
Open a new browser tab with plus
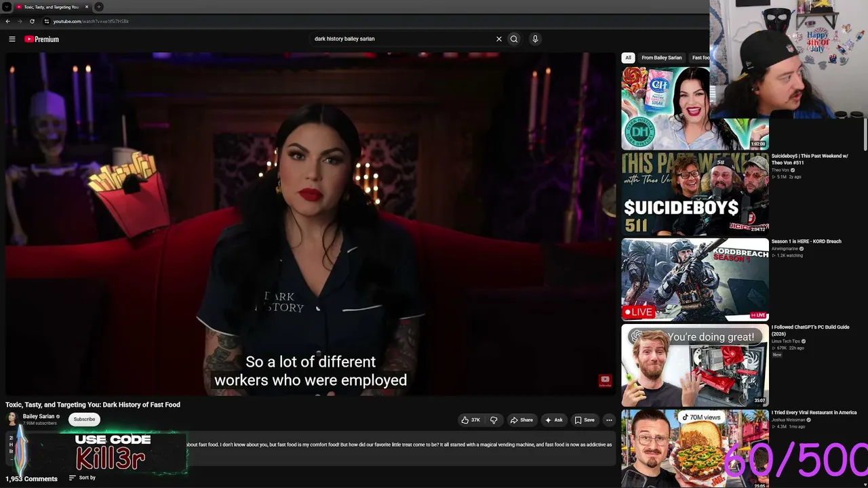point(99,7)
